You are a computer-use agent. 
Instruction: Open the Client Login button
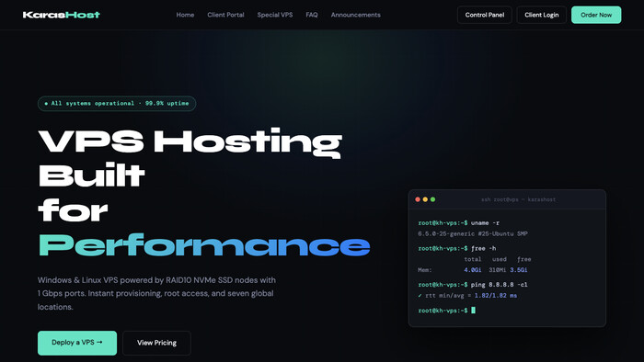click(541, 15)
